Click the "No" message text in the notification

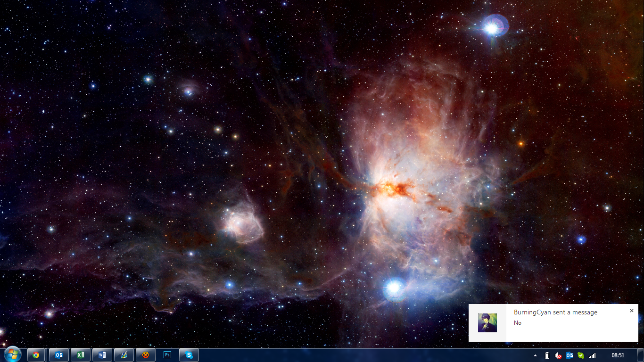(518, 323)
